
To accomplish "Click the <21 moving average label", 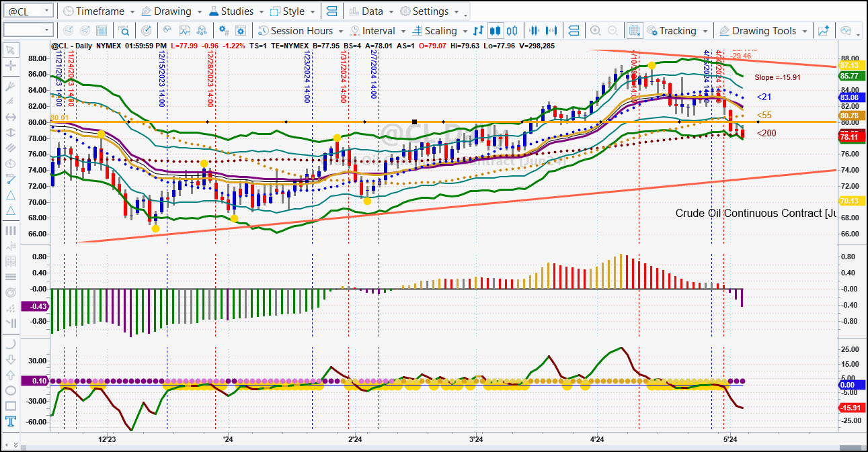I will click(x=764, y=97).
